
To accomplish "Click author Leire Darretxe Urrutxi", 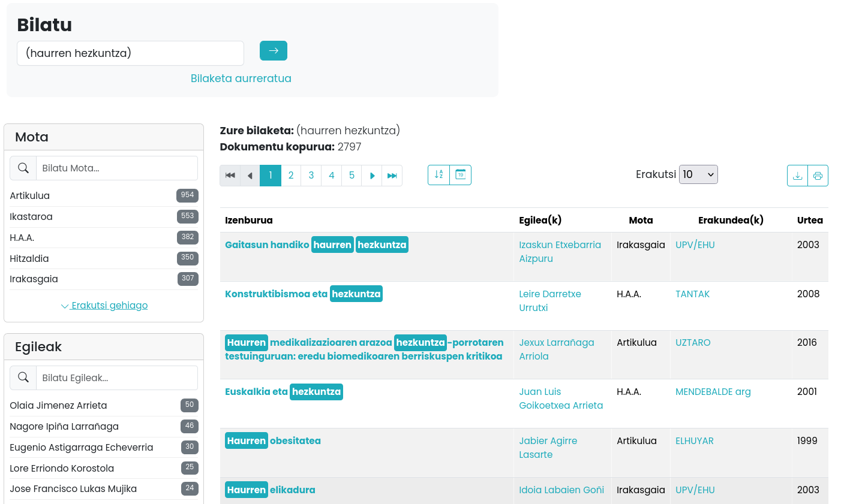I will coord(549,301).
